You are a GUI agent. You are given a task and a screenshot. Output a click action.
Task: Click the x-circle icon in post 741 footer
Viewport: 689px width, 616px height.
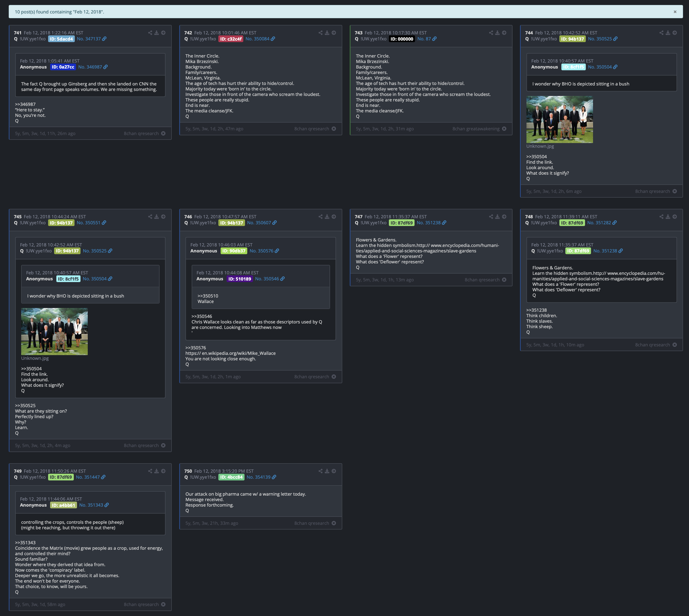163,133
